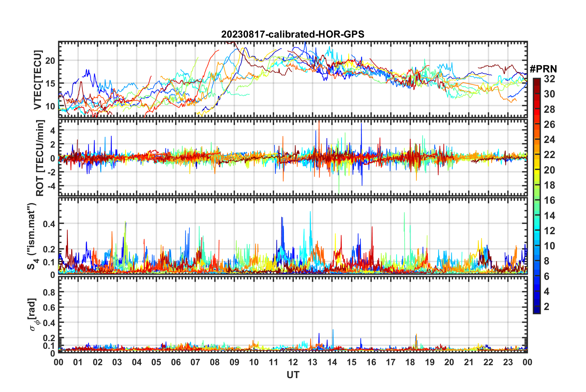Click inside the S4 scintillation plot panel
The image size is (586, 392).
click(x=293, y=236)
